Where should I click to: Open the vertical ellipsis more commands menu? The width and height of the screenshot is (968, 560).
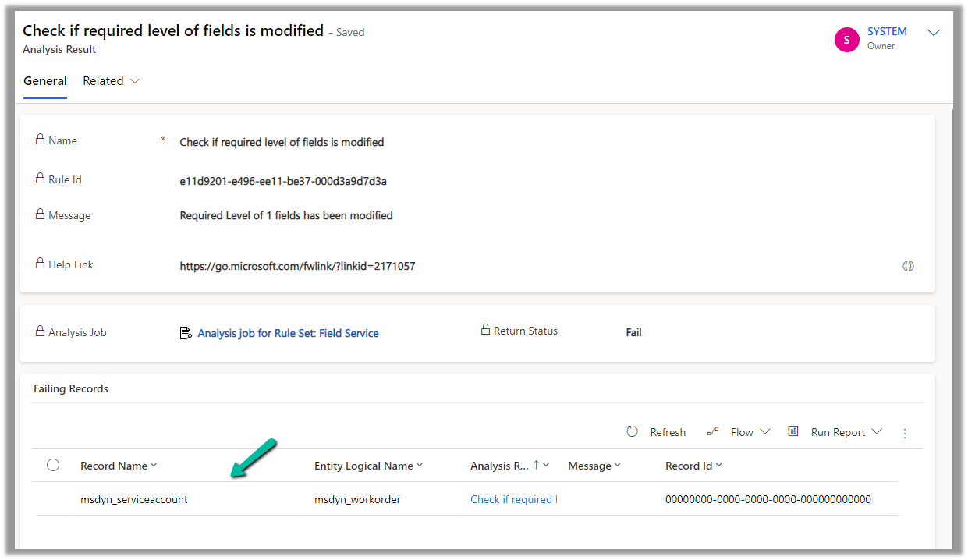905,433
